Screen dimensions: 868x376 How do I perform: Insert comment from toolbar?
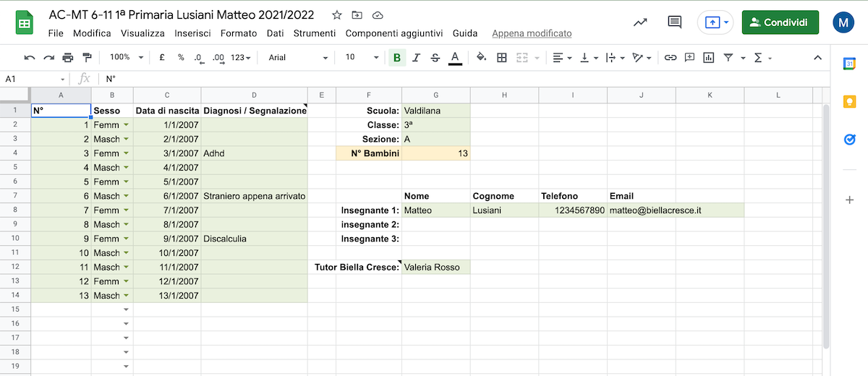(x=690, y=57)
